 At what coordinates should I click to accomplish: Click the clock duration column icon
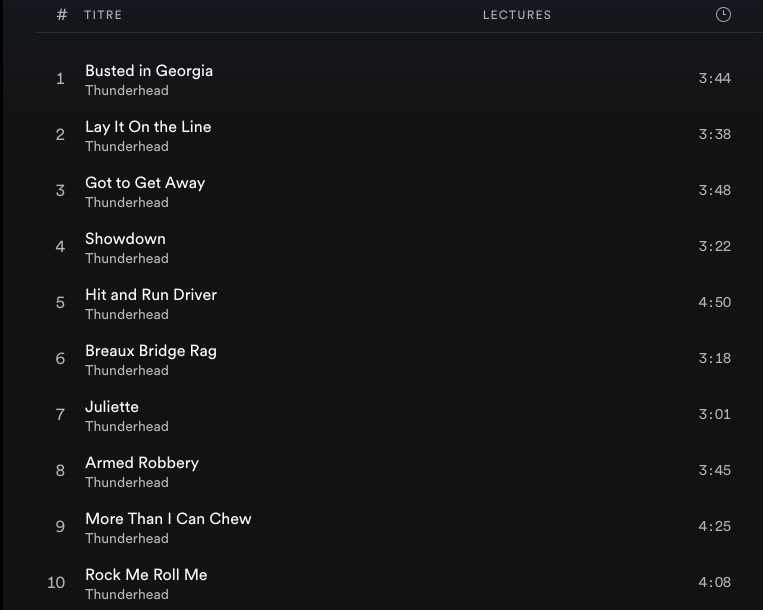click(x=723, y=15)
